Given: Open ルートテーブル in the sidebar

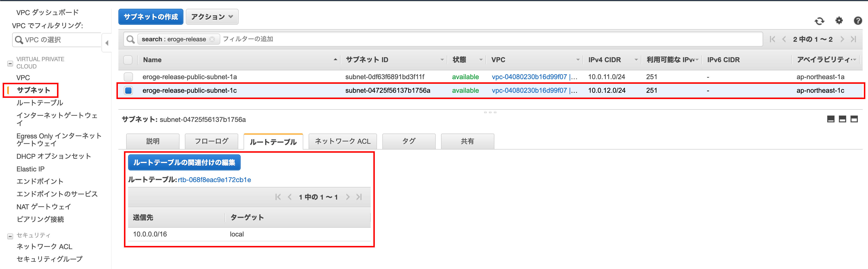Looking at the screenshot, I should tap(40, 103).
